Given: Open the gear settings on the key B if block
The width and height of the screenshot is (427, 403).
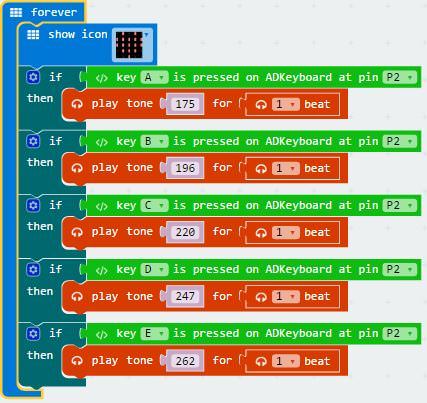Looking at the screenshot, I should (33, 141).
